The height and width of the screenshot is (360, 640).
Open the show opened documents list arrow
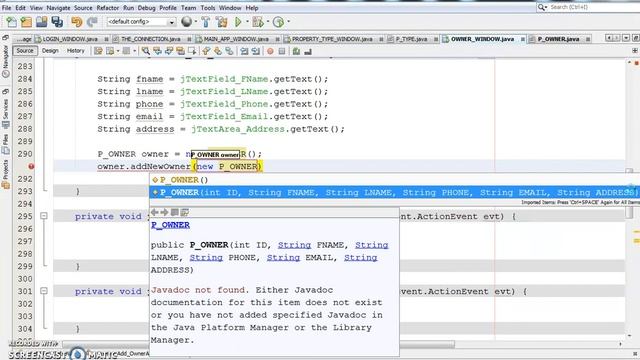(x=626, y=38)
